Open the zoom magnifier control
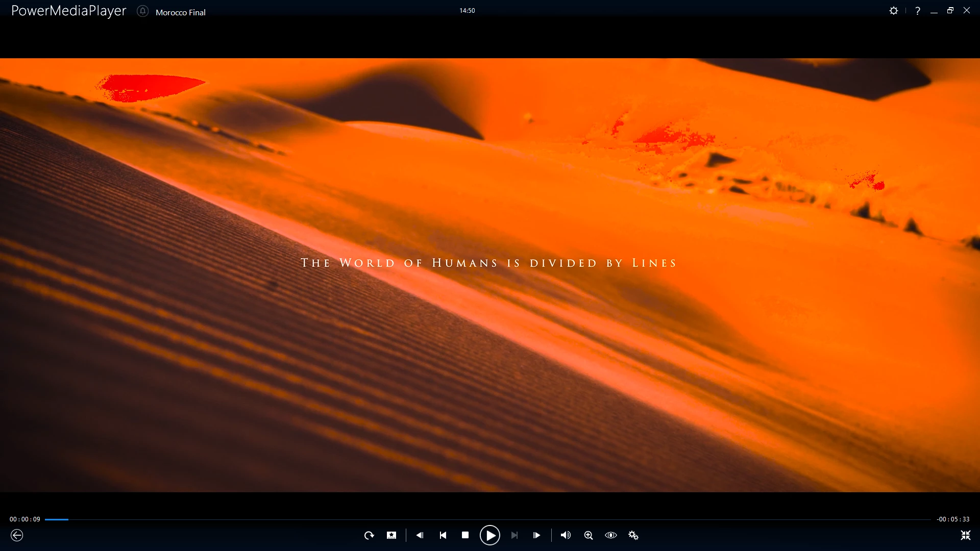The height and width of the screenshot is (551, 980). pyautogui.click(x=589, y=535)
